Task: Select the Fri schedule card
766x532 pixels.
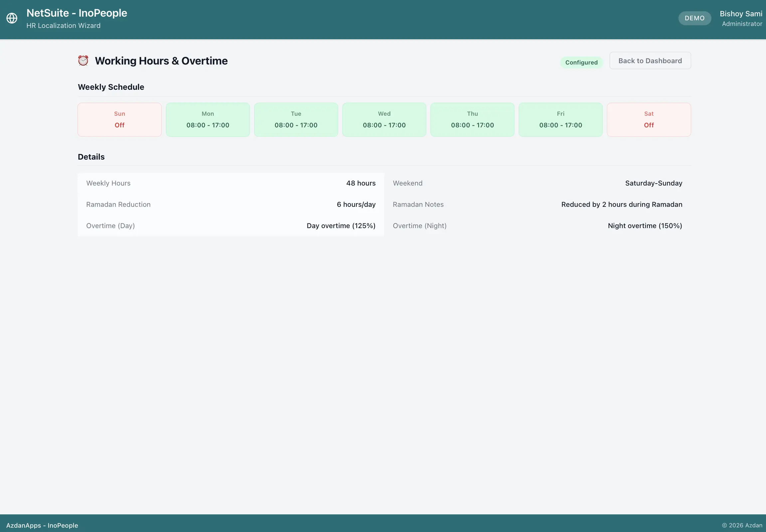Action: pyautogui.click(x=560, y=120)
